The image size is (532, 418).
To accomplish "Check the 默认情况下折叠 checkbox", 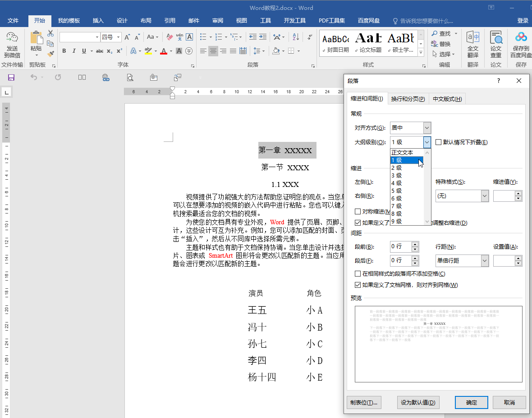I will (x=438, y=142).
